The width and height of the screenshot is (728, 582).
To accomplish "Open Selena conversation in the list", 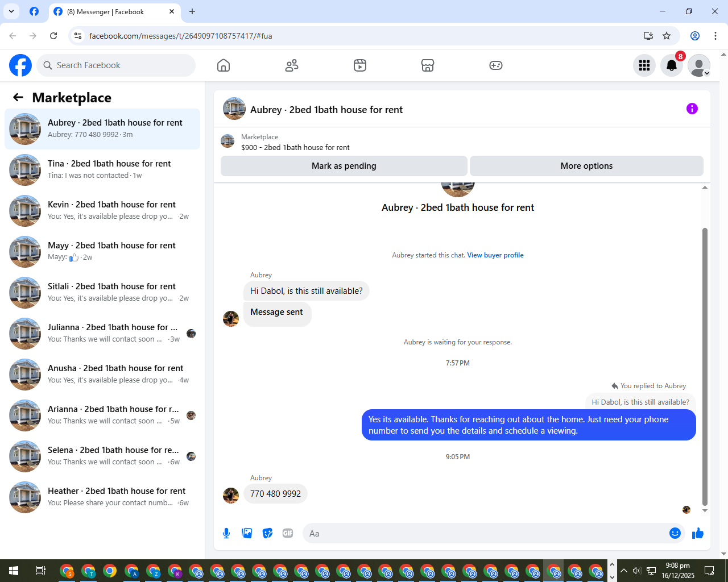I will [102, 456].
